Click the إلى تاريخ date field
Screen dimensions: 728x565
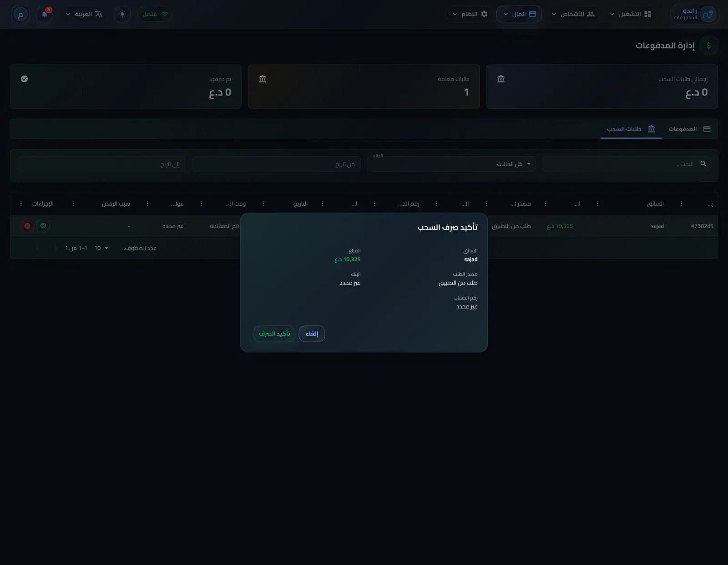click(x=101, y=164)
